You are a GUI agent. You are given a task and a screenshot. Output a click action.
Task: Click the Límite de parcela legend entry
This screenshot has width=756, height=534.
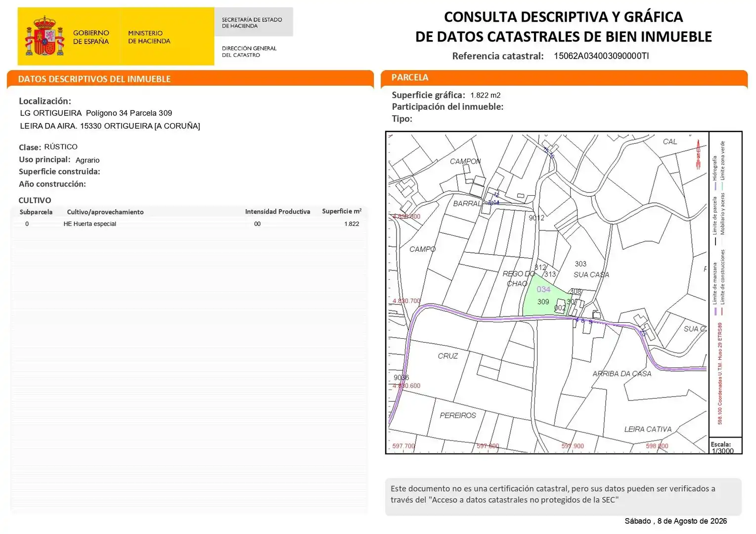[714, 221]
